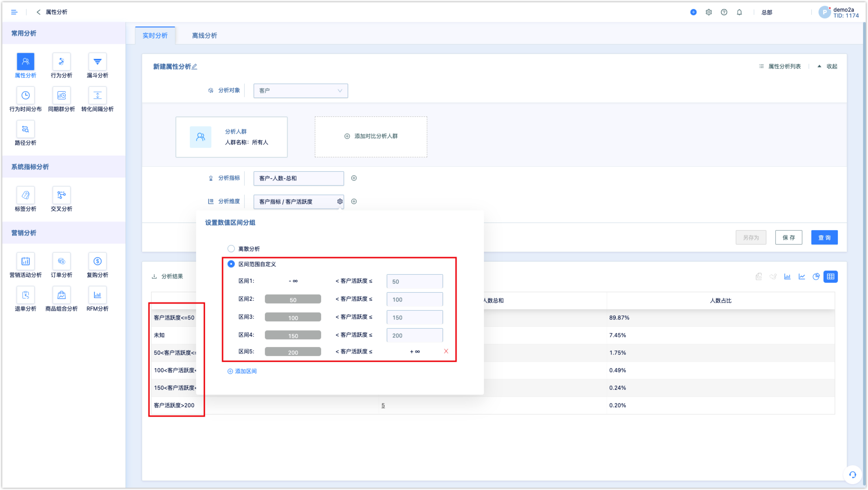Click the blue plus circle in header

pyautogui.click(x=693, y=12)
